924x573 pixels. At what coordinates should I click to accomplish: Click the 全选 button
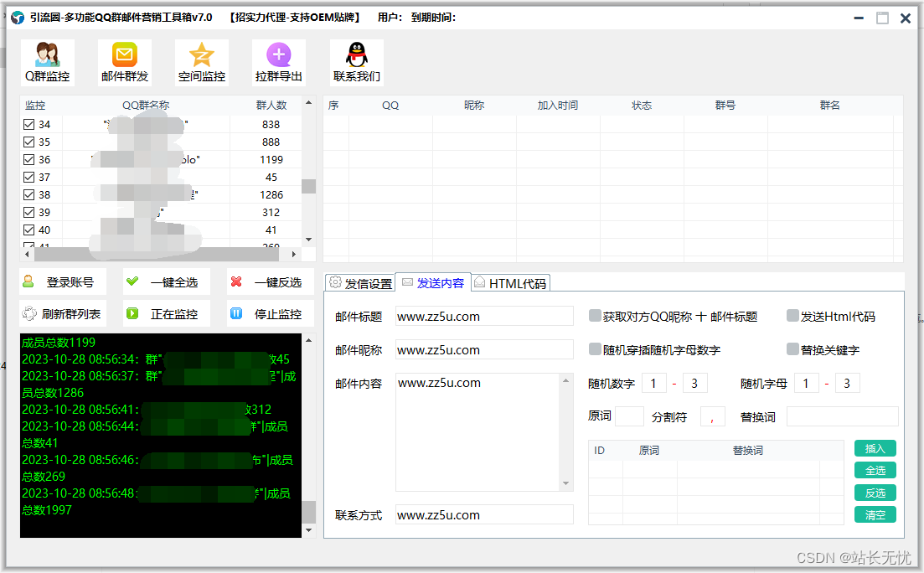[875, 471]
